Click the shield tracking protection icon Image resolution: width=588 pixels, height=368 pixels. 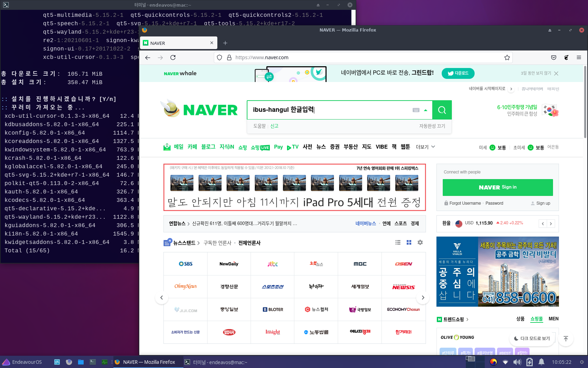pyautogui.click(x=219, y=57)
